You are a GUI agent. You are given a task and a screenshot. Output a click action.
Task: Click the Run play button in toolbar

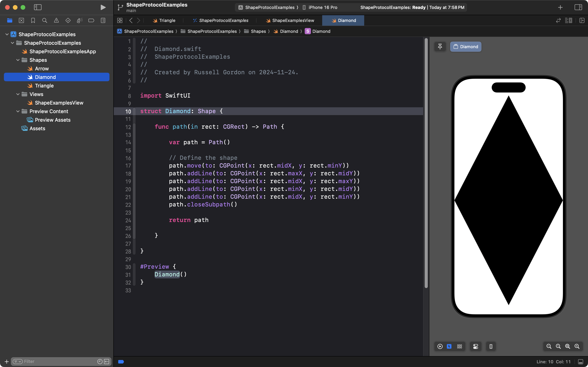(x=103, y=7)
